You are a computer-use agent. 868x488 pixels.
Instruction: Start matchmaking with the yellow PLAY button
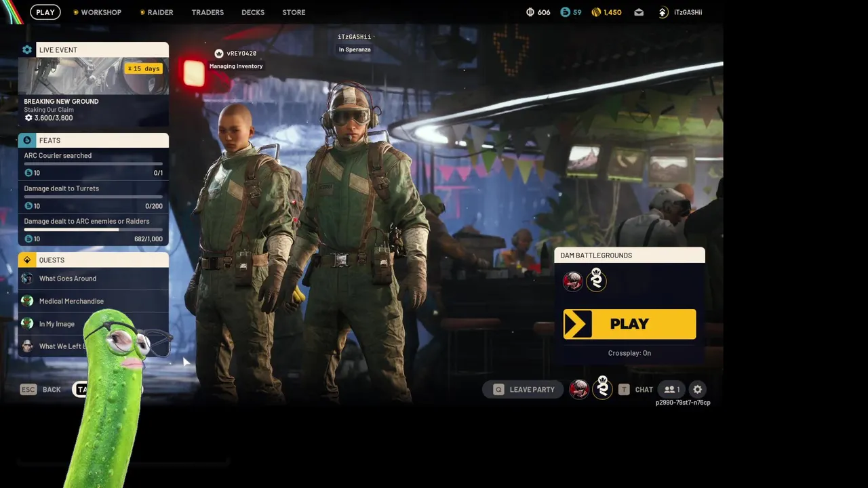pos(629,324)
